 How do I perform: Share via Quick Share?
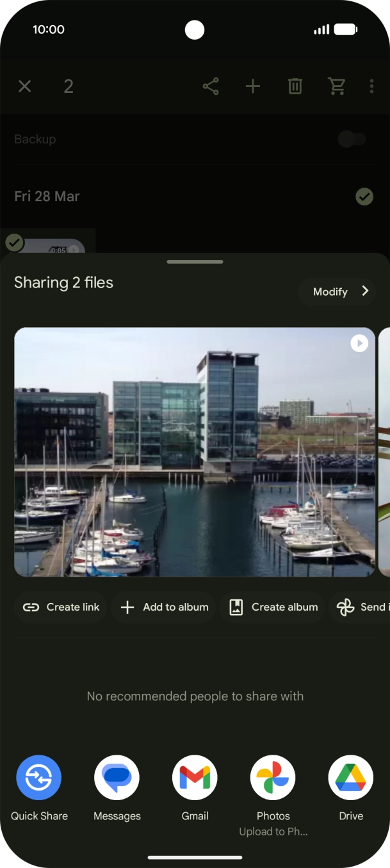tap(39, 778)
